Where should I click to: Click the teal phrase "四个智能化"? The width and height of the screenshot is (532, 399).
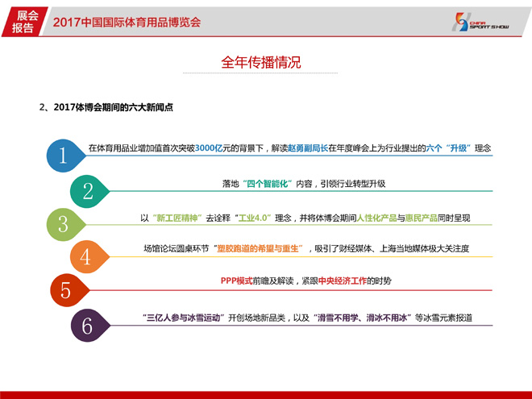point(268,184)
